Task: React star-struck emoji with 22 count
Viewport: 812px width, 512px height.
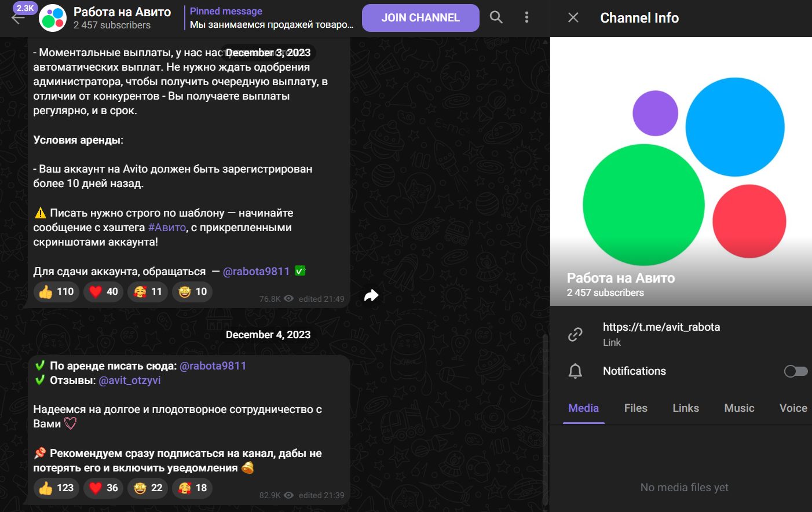Action: (x=148, y=488)
